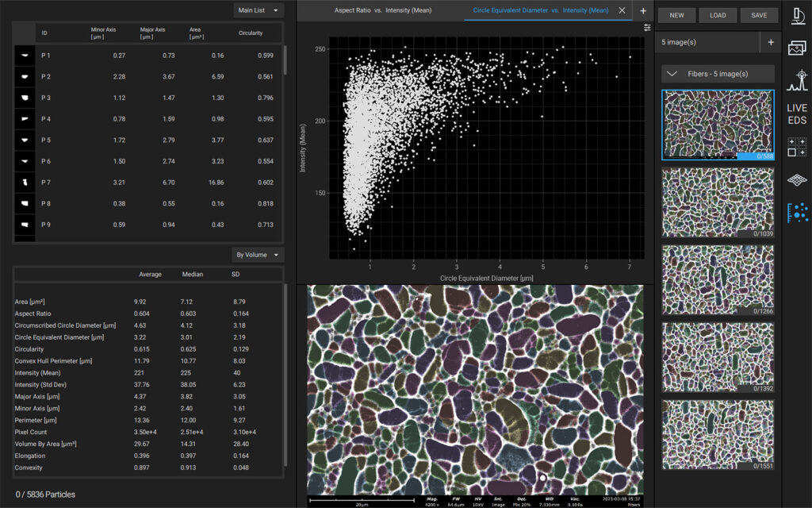Image resolution: width=812 pixels, height=508 pixels.
Task: Open the montage grid tool icon
Action: click(796, 147)
